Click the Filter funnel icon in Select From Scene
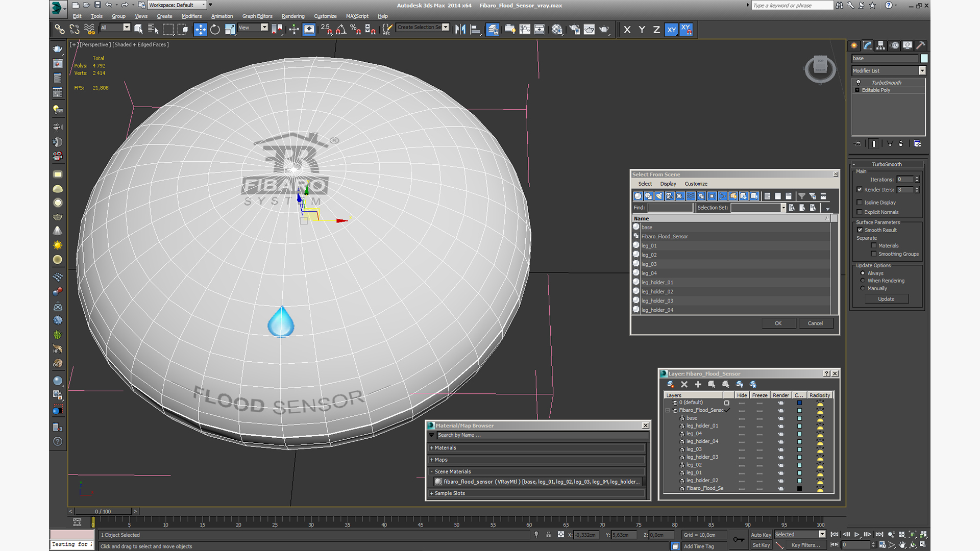 coord(801,196)
